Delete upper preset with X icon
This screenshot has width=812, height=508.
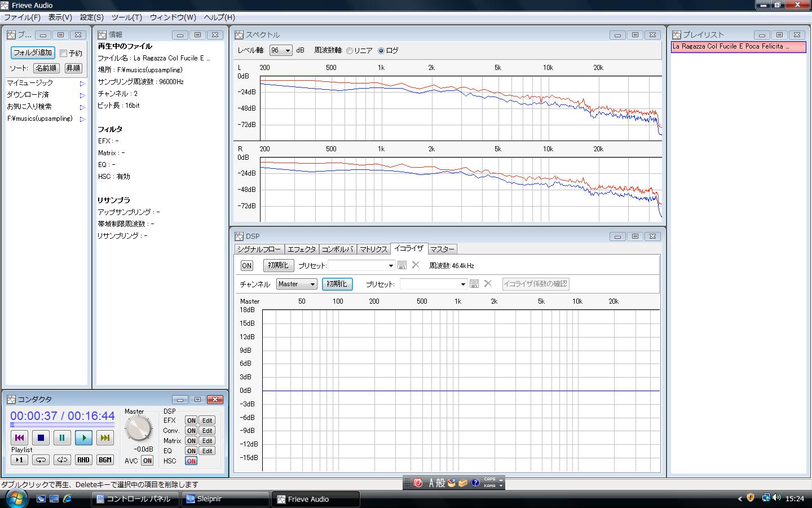point(416,265)
